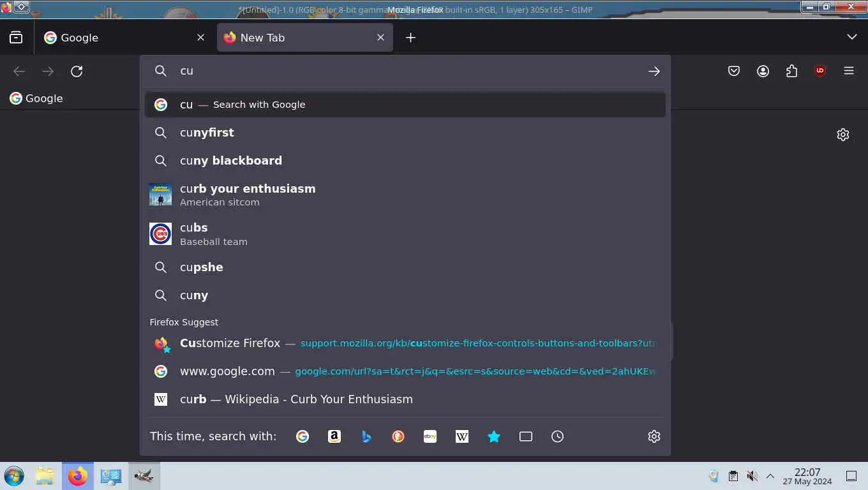Search this time with Google icon

tap(303, 436)
